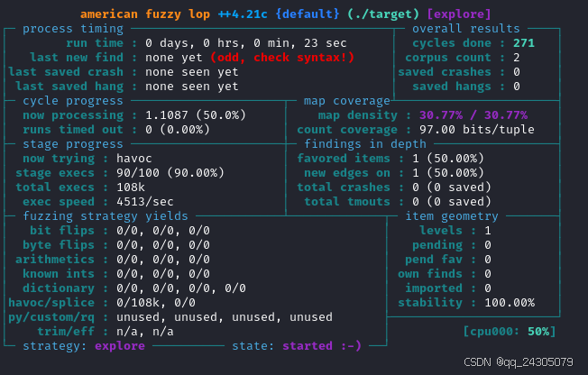Image resolution: width=588 pixels, height=375 pixels.
Task: Click the red 'odd, check syntax!' warning
Action: [282, 58]
